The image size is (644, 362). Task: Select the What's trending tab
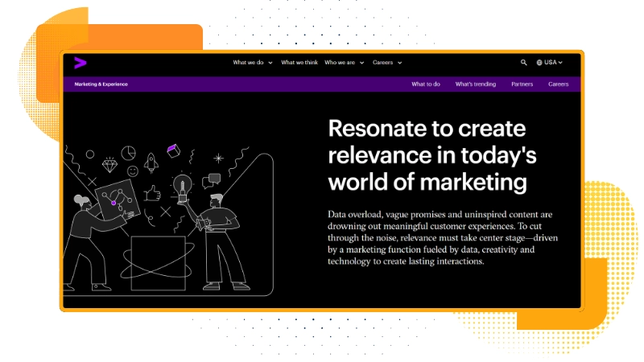point(476,84)
